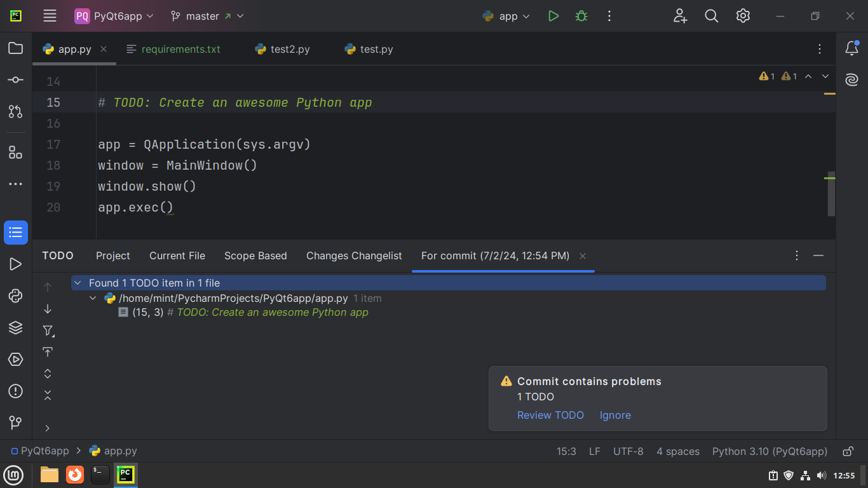Close the app.py editor tab
Viewport: 868px width, 488px height.
click(104, 49)
